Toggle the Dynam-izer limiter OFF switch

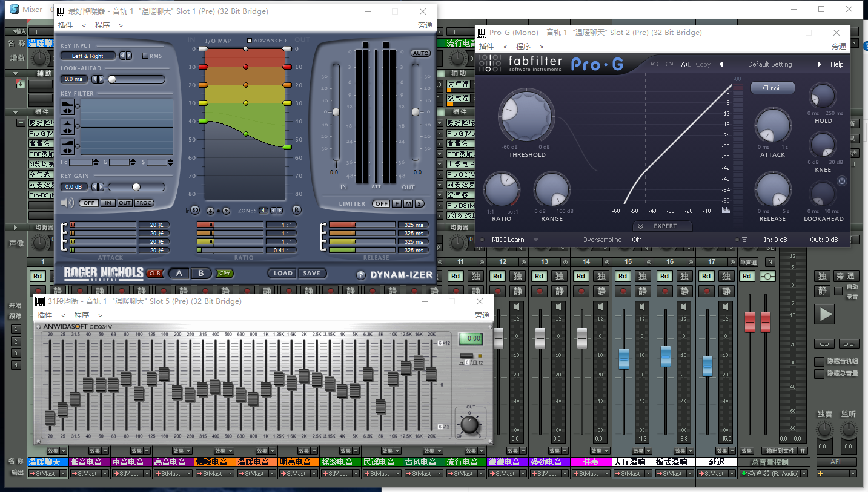tap(380, 203)
